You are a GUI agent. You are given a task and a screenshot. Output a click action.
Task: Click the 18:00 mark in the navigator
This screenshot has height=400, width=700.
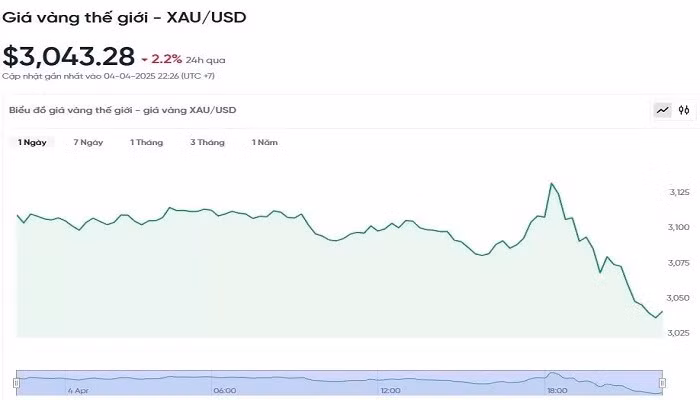(x=557, y=390)
